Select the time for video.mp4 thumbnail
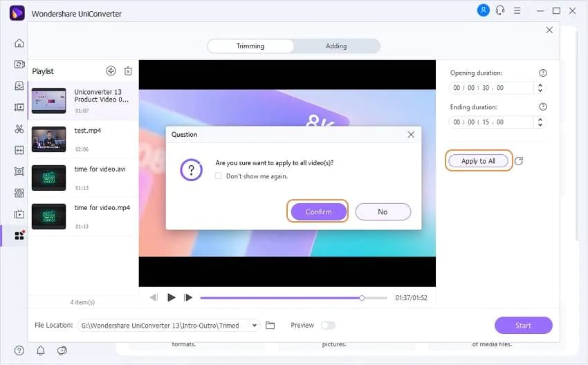Image resolution: width=588 pixels, height=365 pixels. tap(48, 216)
